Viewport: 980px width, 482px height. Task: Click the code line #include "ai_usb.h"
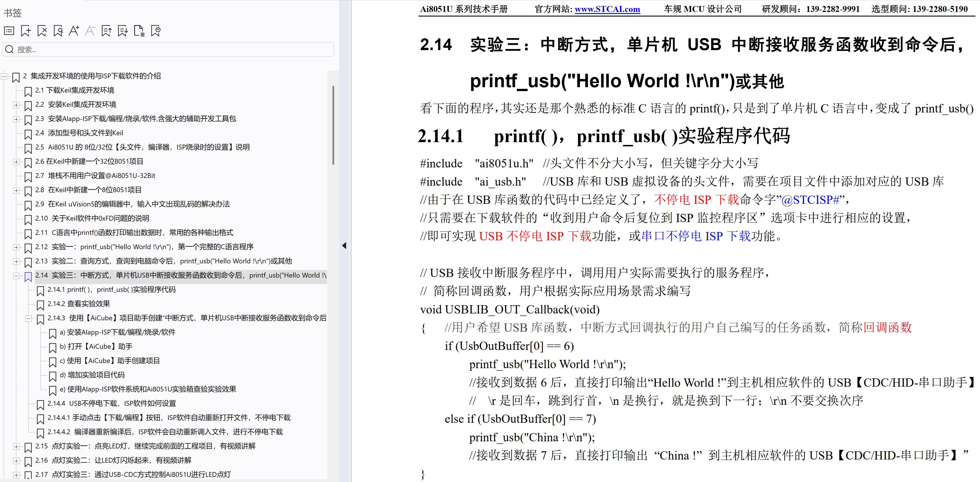tap(473, 182)
